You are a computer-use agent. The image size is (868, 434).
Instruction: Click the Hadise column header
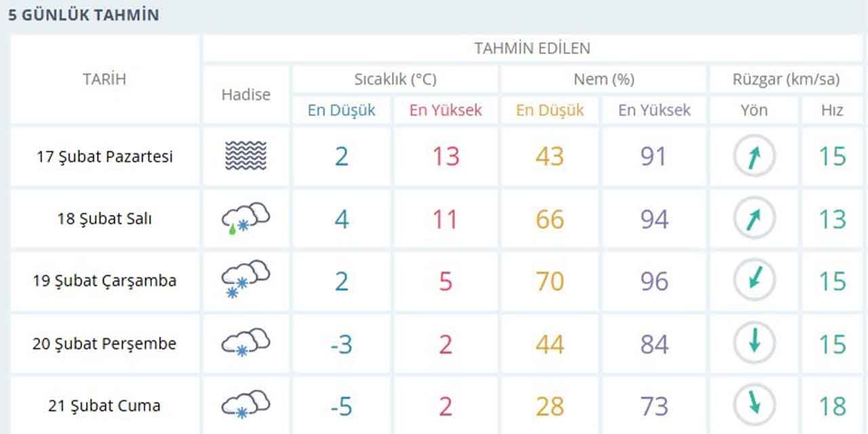pyautogui.click(x=245, y=95)
